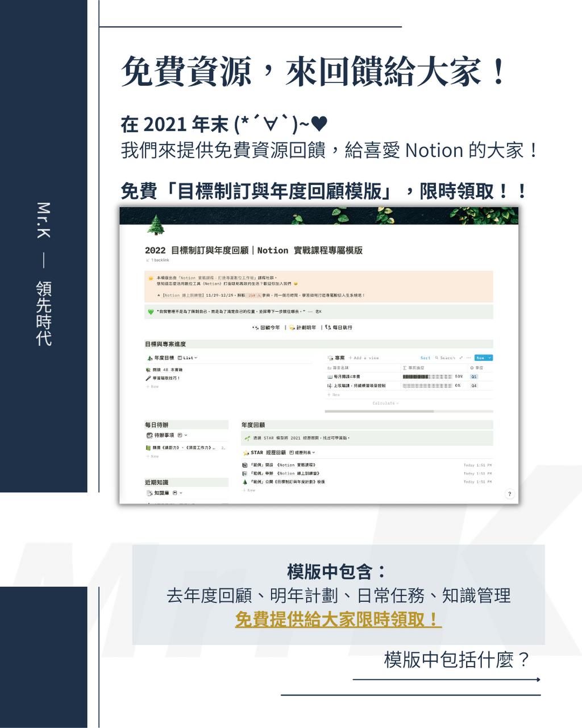582x728 pixels.
Task: Click the 每日待辦 section heading
Action: pos(157,425)
